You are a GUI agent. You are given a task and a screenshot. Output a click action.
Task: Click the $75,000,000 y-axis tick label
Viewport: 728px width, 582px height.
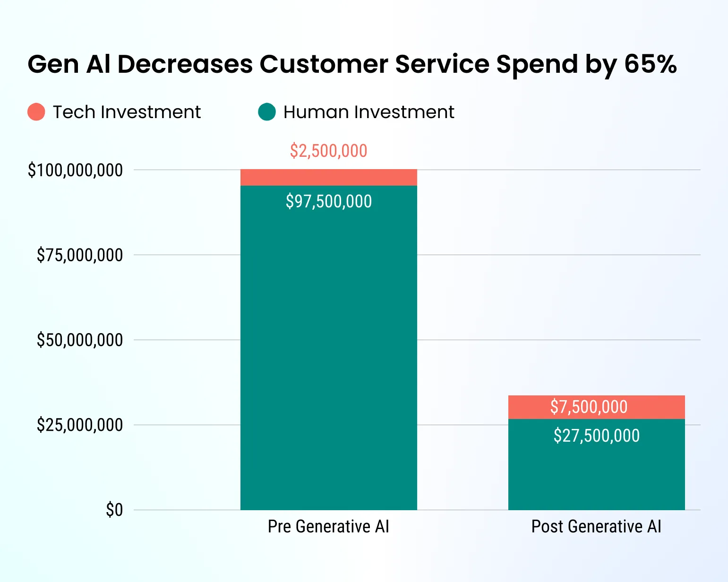pyautogui.click(x=80, y=255)
